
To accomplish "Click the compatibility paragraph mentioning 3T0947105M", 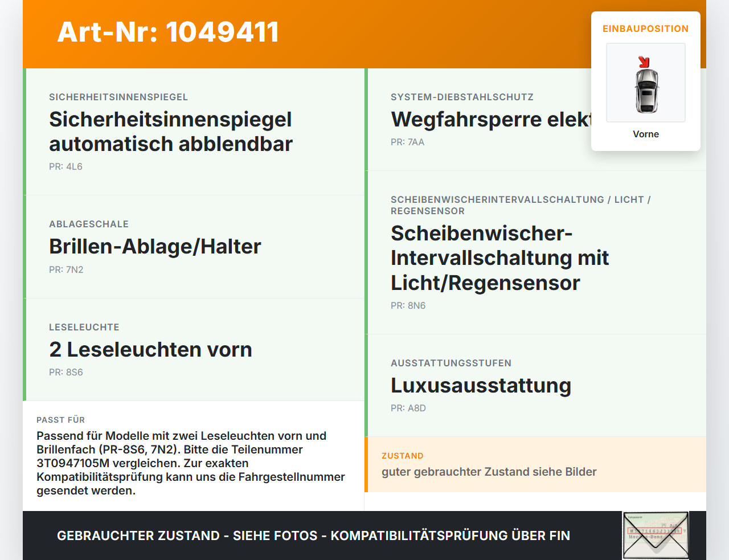I will (191, 463).
